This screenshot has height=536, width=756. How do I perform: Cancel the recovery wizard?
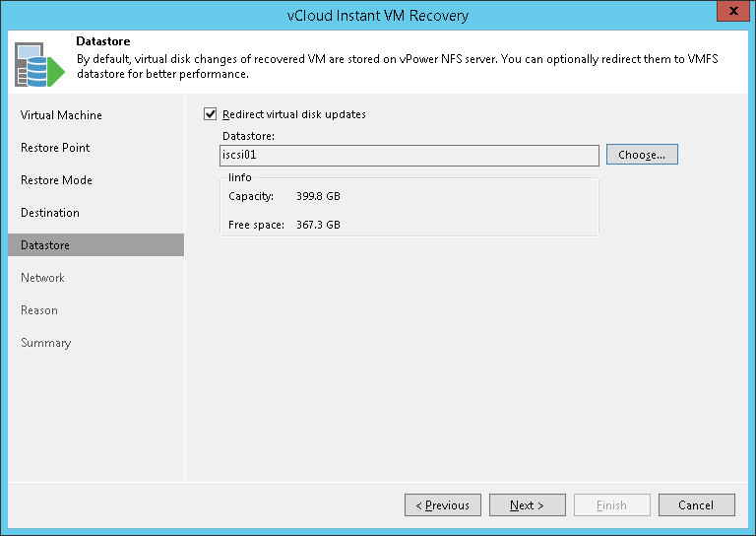(x=696, y=505)
